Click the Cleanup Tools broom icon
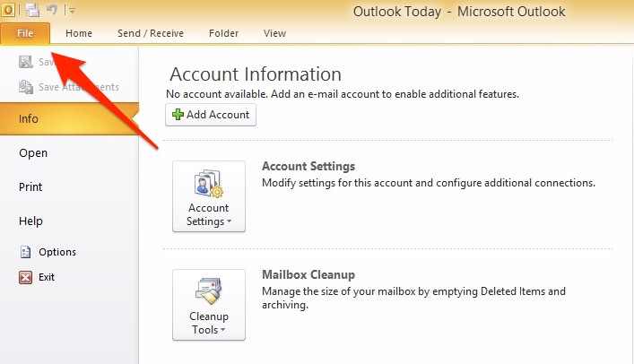Viewport: 634px width, 364px height. (x=209, y=290)
